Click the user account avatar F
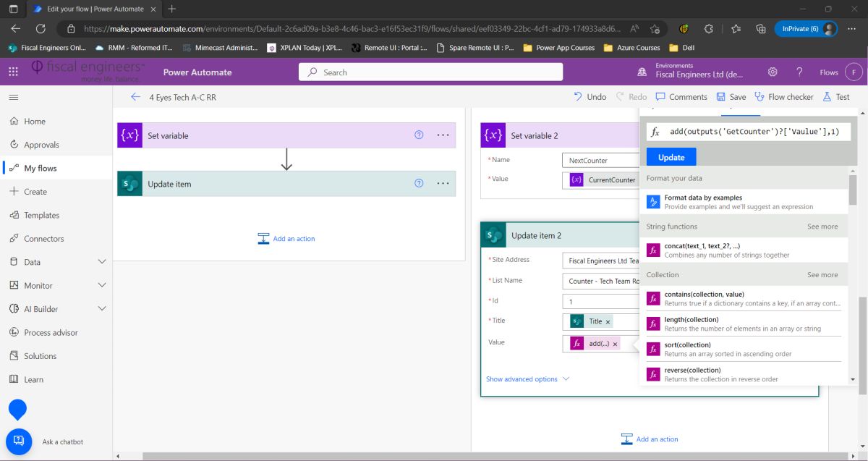The height and width of the screenshot is (461, 868). coord(854,72)
